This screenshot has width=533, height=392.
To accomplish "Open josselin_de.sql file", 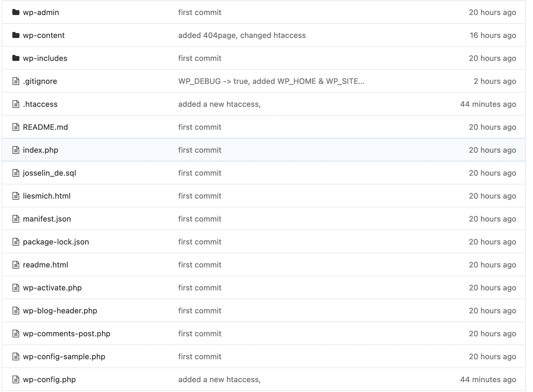I will [x=49, y=173].
